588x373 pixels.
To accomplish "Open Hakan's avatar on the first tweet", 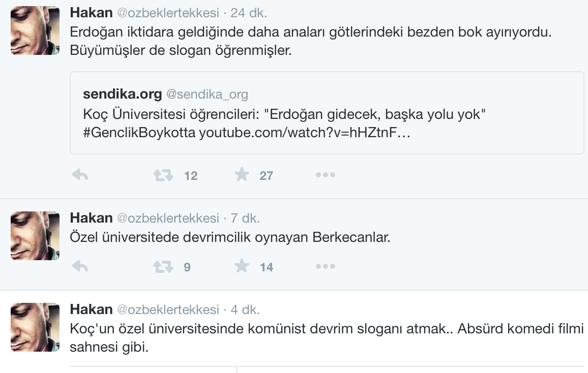I will click(x=35, y=30).
